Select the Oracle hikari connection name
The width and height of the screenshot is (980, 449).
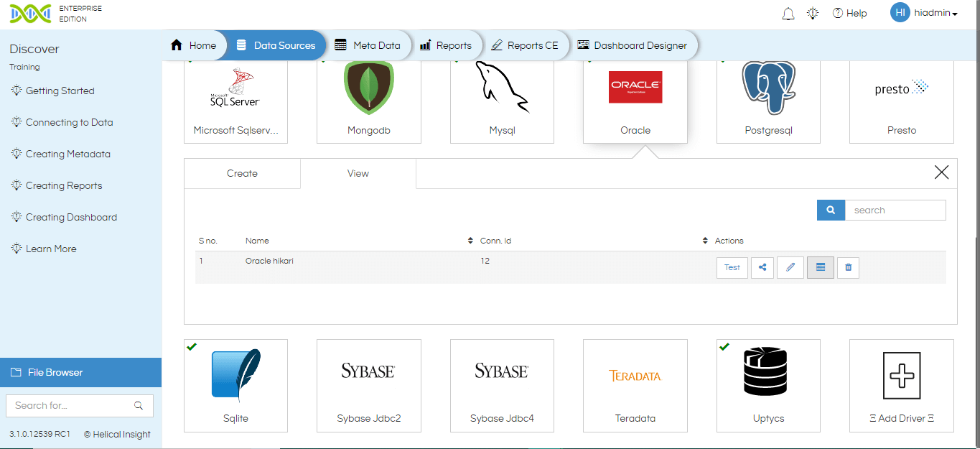[x=269, y=261]
